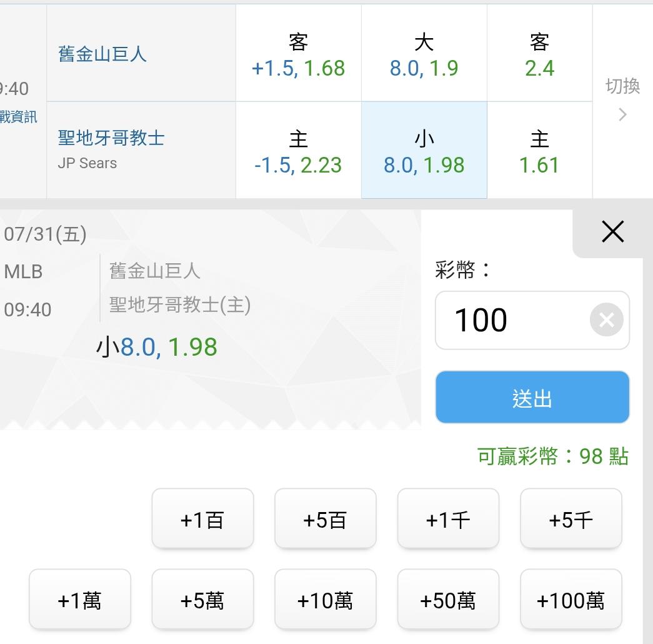Add +1百 to the wager
This screenshot has height=644, width=653.
coord(203,518)
